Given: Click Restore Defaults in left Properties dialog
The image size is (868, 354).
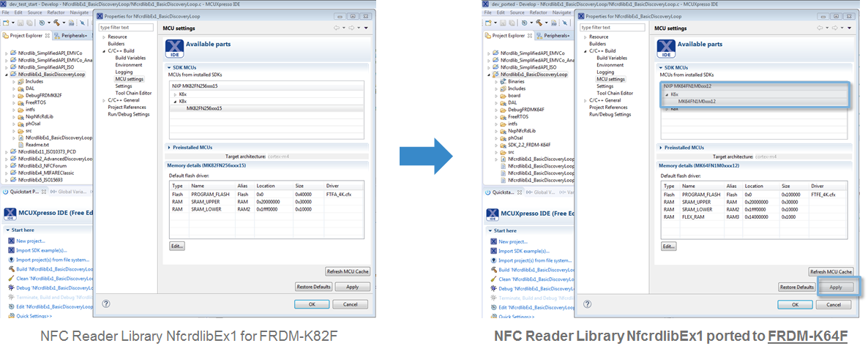Looking at the screenshot, I should tap(314, 287).
